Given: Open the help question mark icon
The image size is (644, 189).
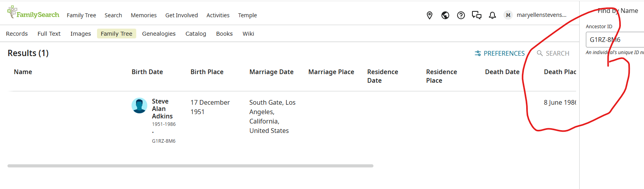Looking at the screenshot, I should click(461, 15).
